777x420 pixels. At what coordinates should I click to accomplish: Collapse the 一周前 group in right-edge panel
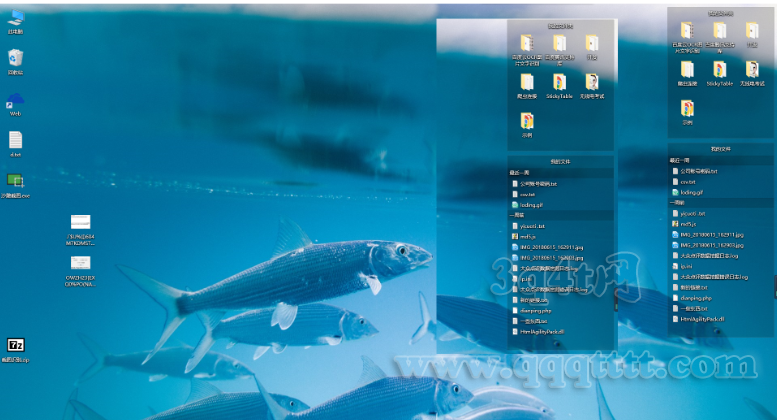[721, 203]
